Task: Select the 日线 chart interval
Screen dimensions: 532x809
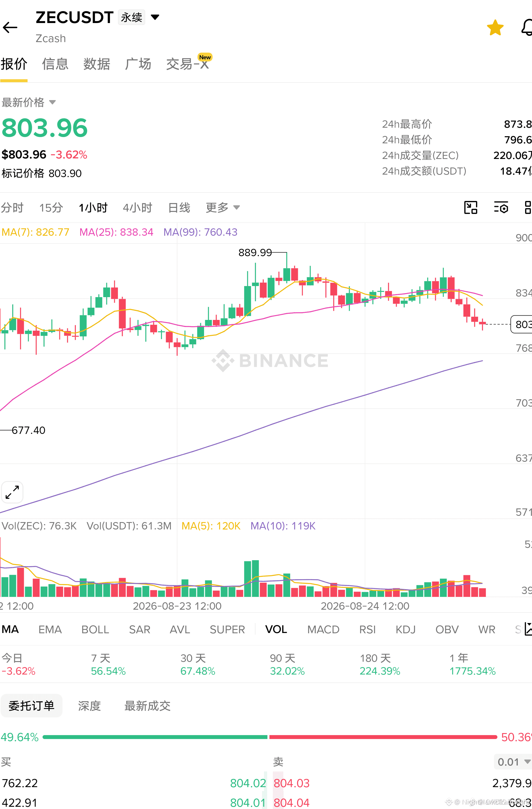Action: [x=179, y=207]
